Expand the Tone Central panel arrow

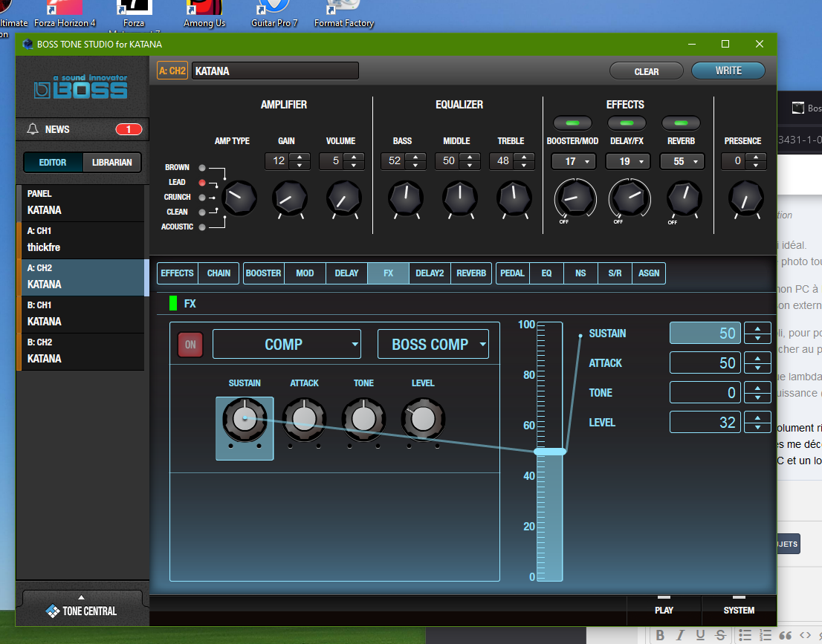pyautogui.click(x=81, y=597)
